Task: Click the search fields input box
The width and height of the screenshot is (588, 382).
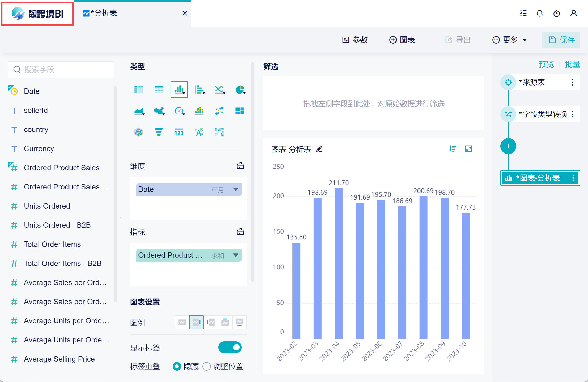Action: (61, 70)
